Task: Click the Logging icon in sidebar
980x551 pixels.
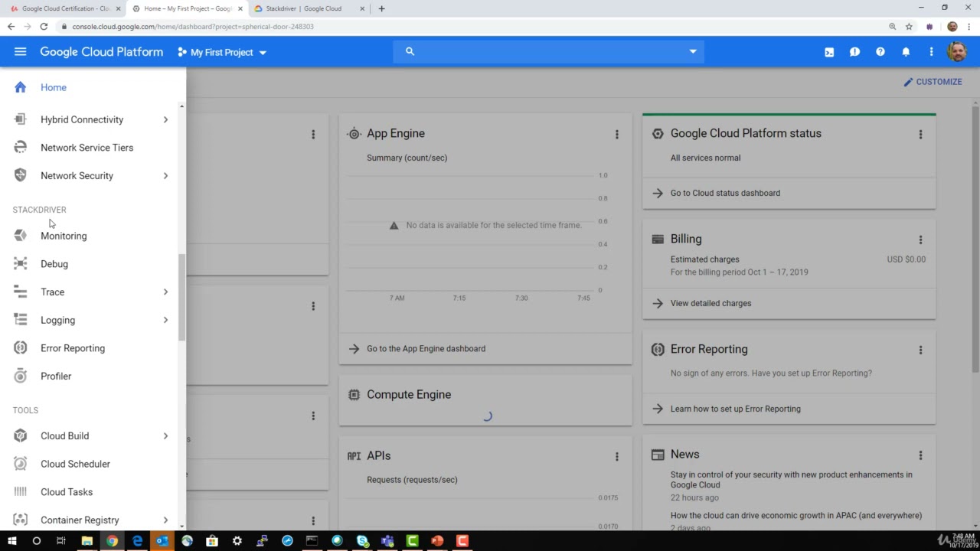Action: coord(21,320)
